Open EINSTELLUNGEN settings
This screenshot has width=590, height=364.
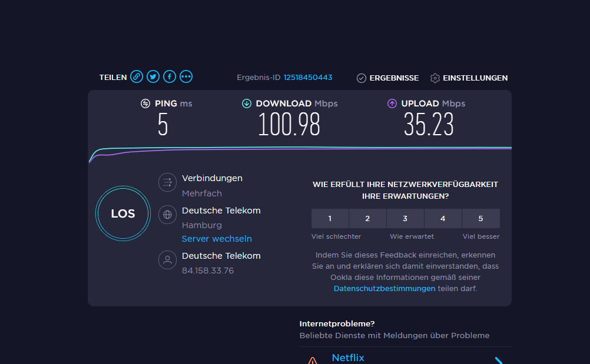475,78
